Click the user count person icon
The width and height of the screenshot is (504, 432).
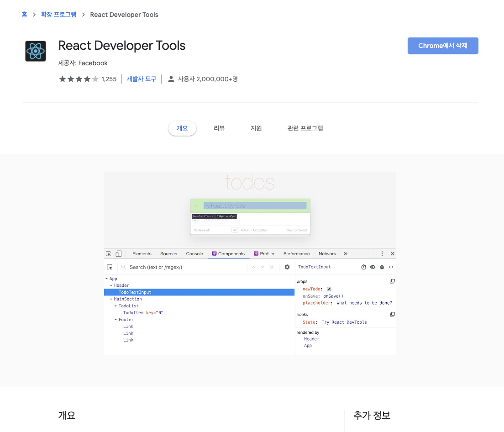pos(171,79)
